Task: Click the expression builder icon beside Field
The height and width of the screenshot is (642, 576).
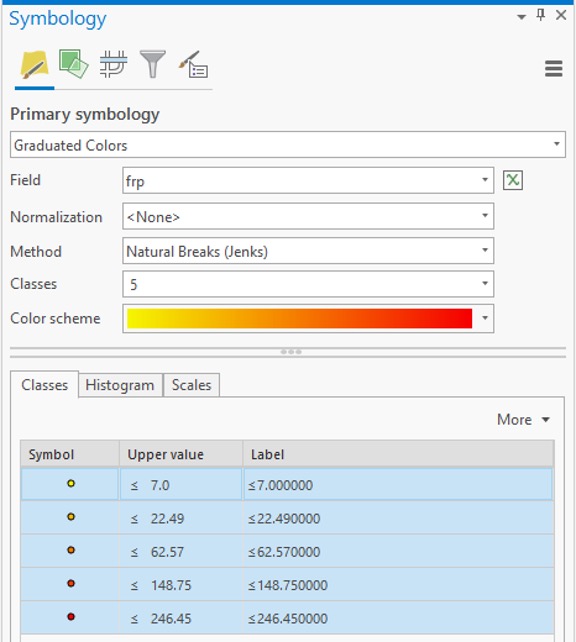Action: pos(513,181)
